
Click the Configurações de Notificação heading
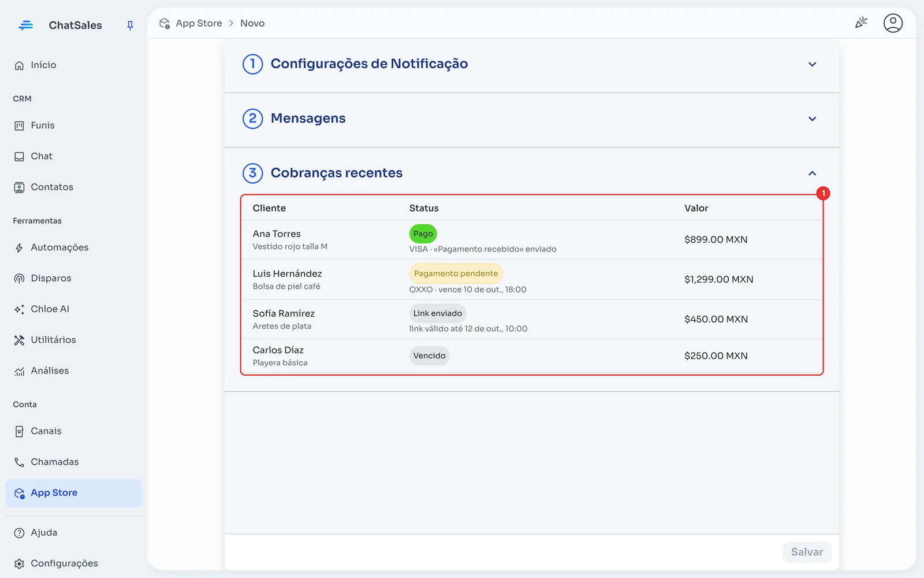(369, 64)
